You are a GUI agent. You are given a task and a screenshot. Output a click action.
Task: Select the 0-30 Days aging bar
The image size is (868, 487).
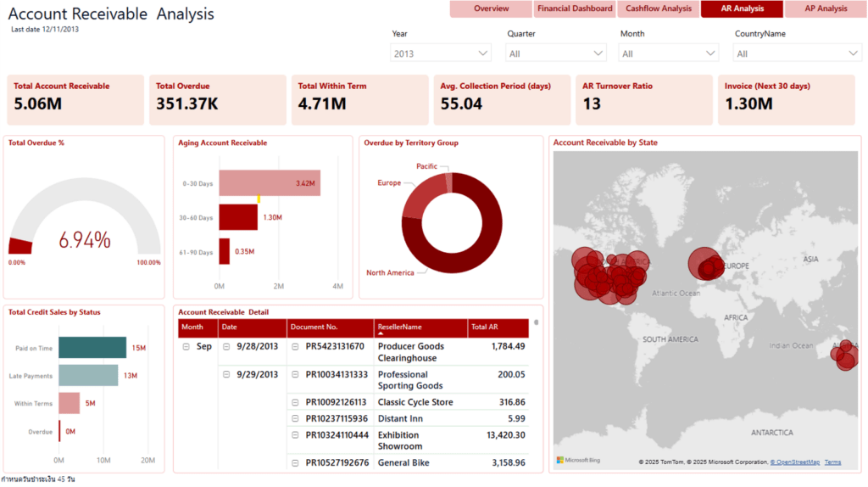click(x=270, y=183)
